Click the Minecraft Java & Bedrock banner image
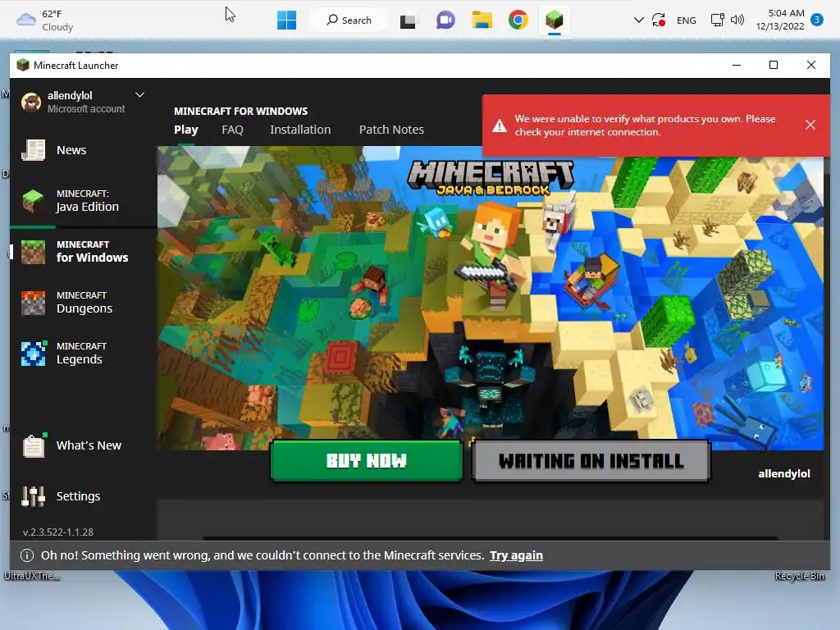Screen dimensions: 840x630 pyautogui.click(x=490, y=298)
